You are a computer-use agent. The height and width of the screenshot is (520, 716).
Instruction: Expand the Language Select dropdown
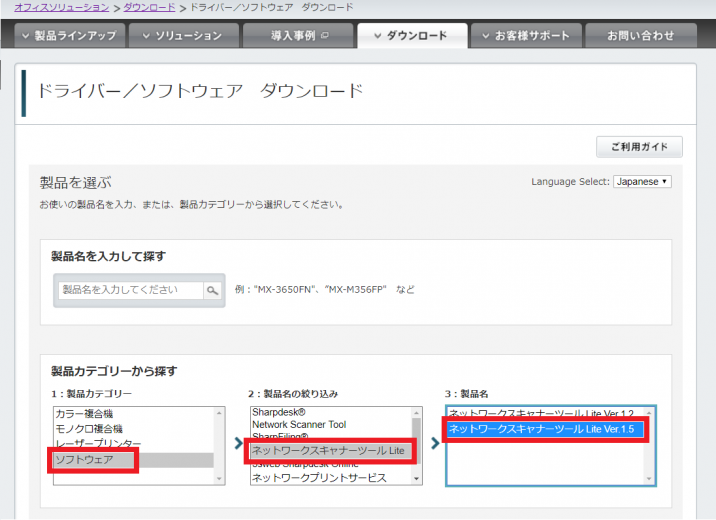coord(642,182)
